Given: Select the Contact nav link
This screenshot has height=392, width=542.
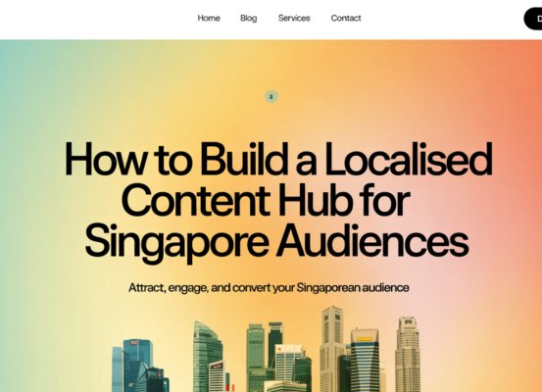Looking at the screenshot, I should click(x=346, y=18).
